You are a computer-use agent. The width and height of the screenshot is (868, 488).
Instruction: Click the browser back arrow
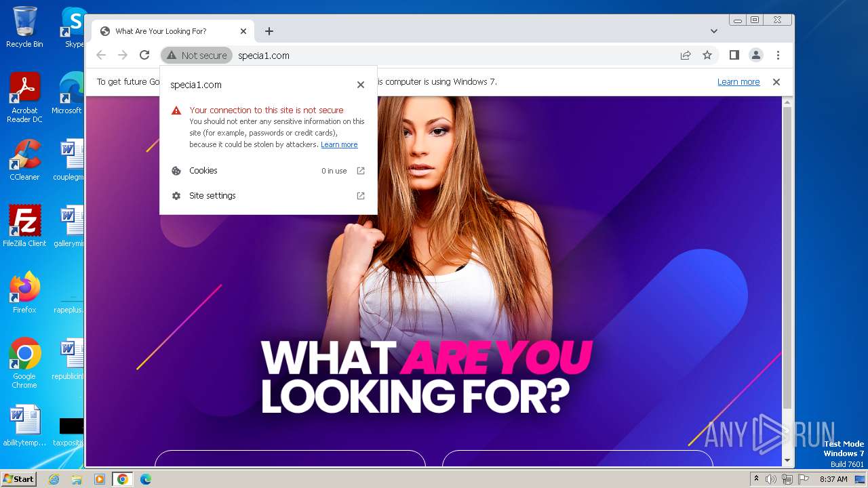click(x=101, y=56)
